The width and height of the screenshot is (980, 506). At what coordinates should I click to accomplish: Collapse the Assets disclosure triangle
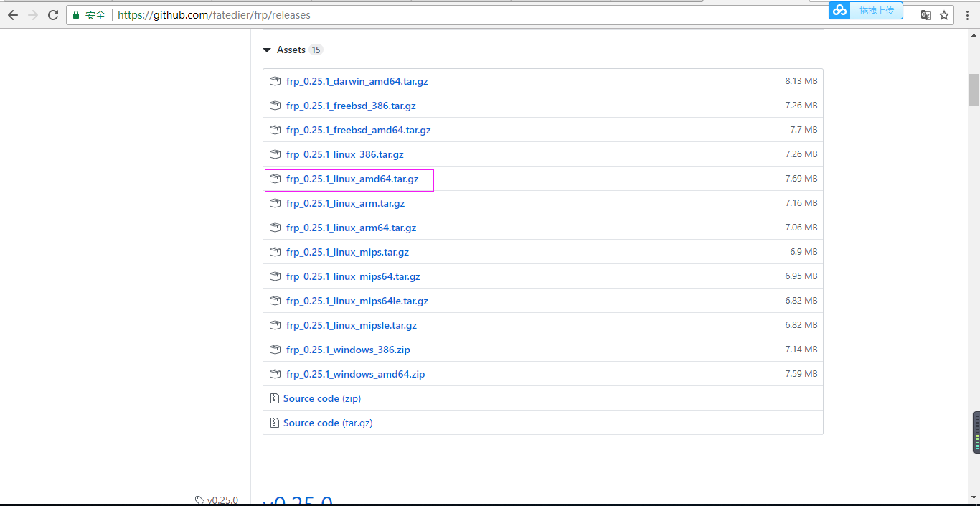click(267, 50)
